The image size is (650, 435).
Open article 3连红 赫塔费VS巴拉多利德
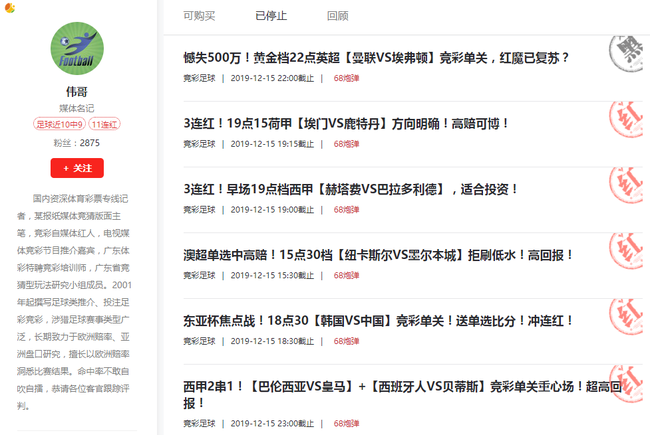pos(350,189)
